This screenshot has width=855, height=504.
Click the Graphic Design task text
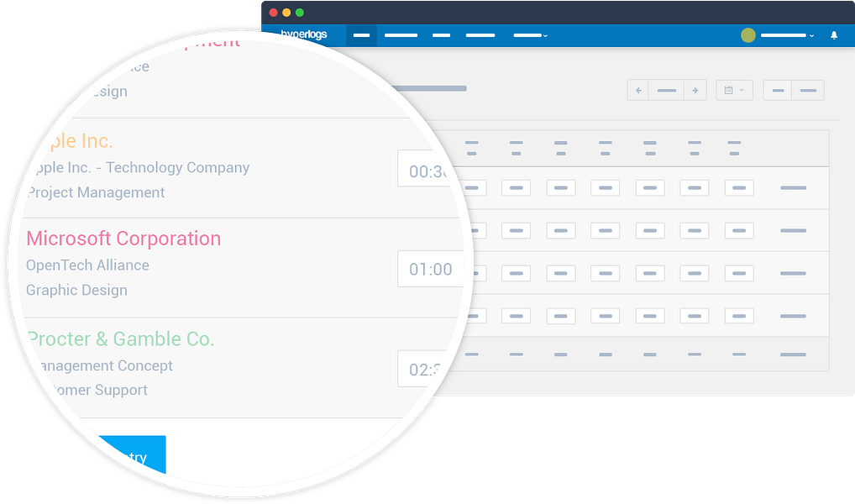coord(76,290)
